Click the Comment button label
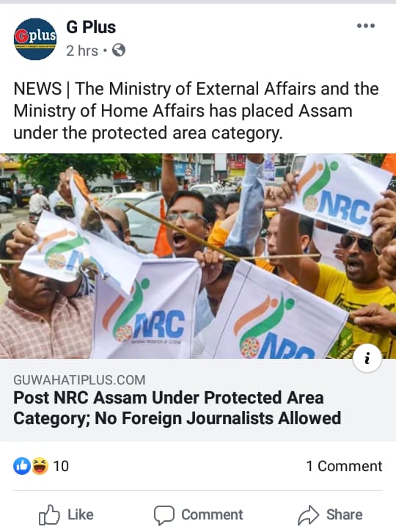This screenshot has height=532, width=396. pyautogui.click(x=212, y=514)
